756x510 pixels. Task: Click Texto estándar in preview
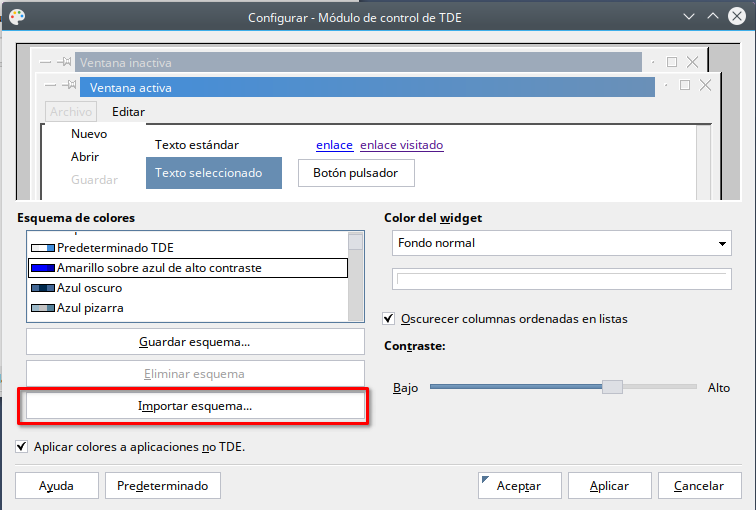(x=197, y=145)
